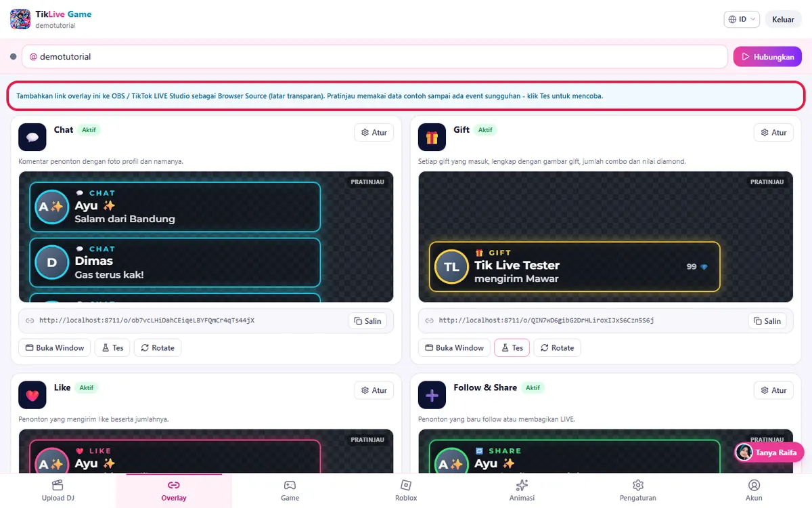The width and height of the screenshot is (812, 508).
Task: Click the link icon beside Gift overlay URL
Action: 429,321
